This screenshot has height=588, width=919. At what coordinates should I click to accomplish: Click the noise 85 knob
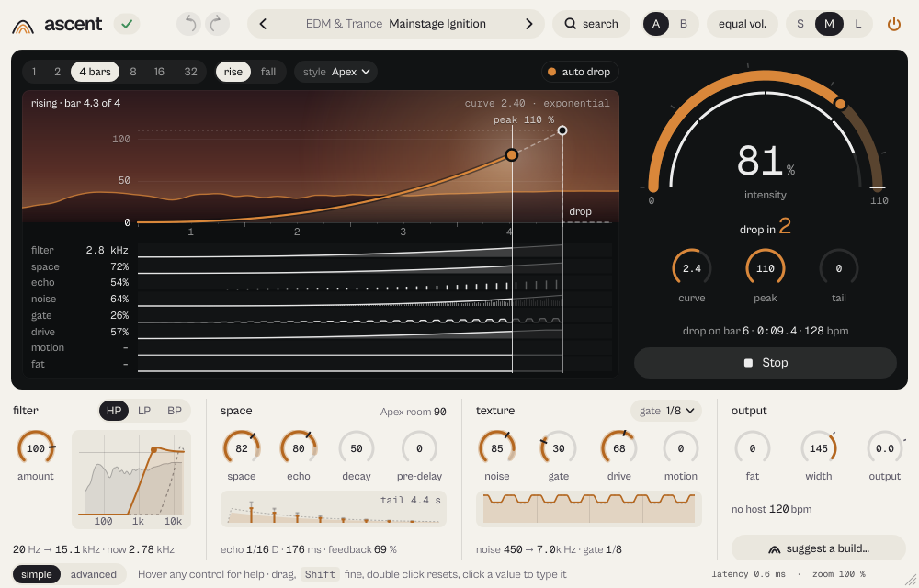coord(497,448)
